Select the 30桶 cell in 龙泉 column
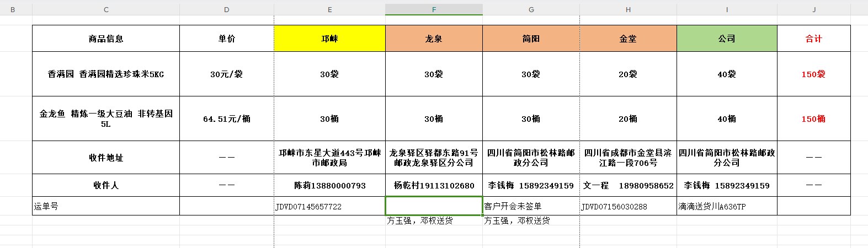The width and height of the screenshot is (868, 248). [x=434, y=118]
